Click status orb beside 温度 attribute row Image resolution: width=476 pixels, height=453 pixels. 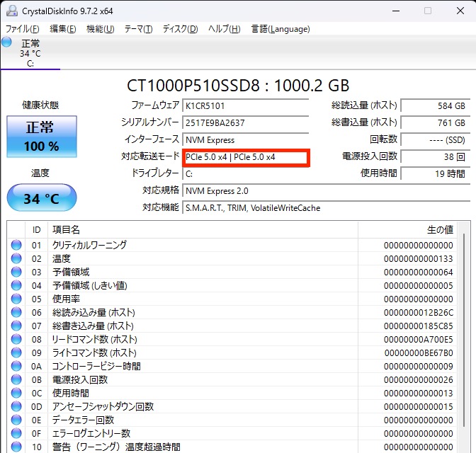pos(16,258)
